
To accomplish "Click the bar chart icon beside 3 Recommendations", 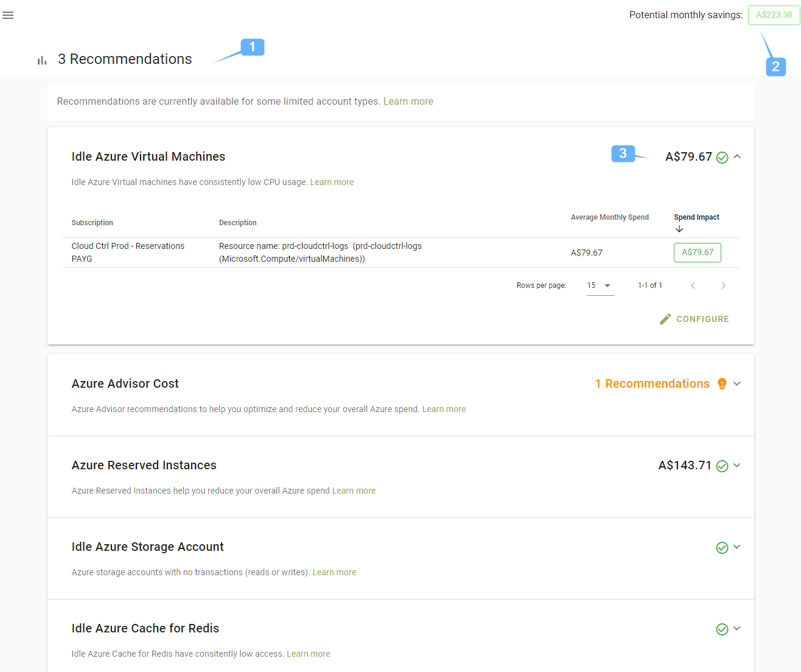I will (41, 59).
